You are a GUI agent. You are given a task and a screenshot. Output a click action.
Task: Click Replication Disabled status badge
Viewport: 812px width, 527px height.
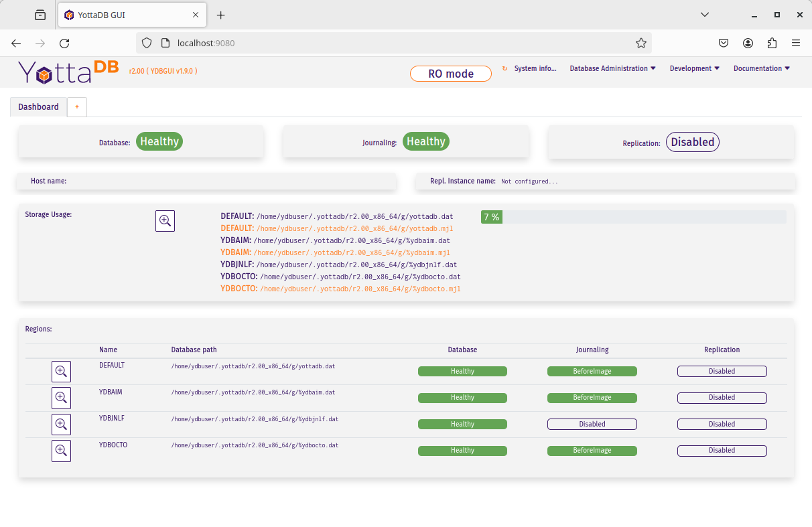[x=693, y=142]
